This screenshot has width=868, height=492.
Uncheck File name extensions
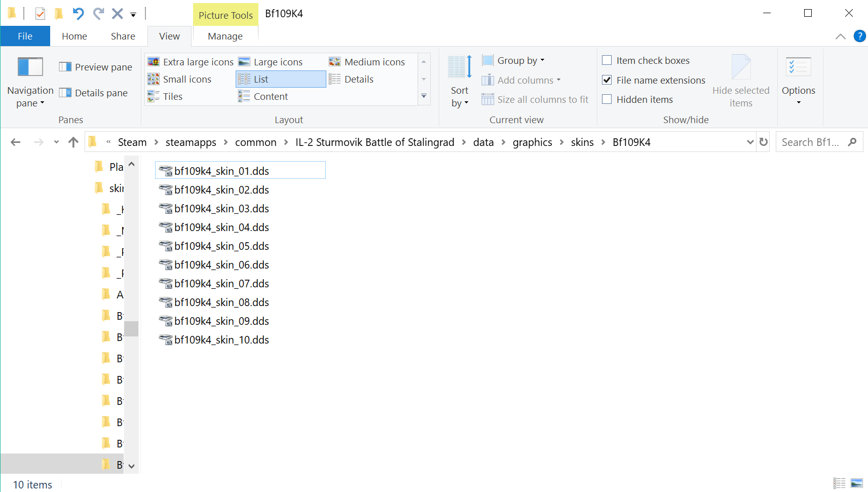[x=607, y=80]
